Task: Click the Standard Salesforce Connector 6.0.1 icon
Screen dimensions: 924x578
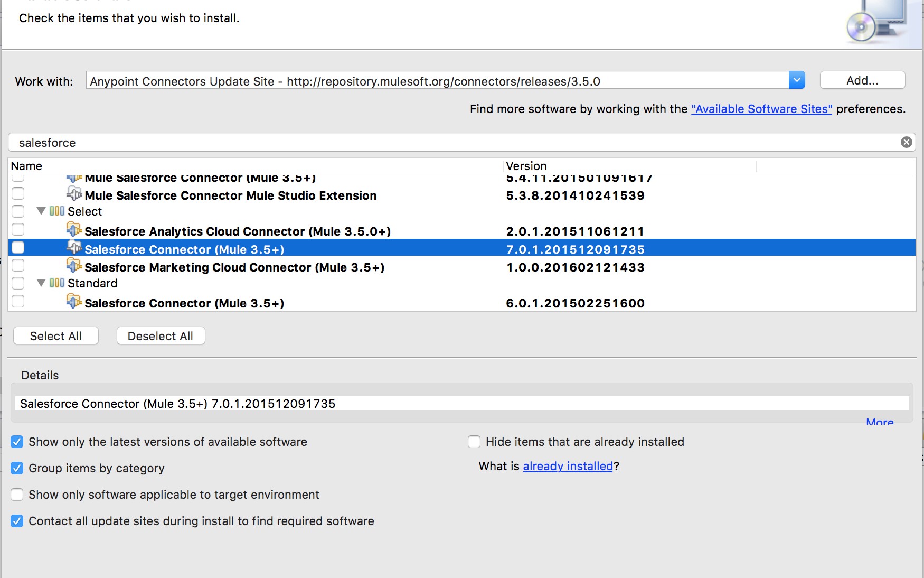Action: point(74,302)
